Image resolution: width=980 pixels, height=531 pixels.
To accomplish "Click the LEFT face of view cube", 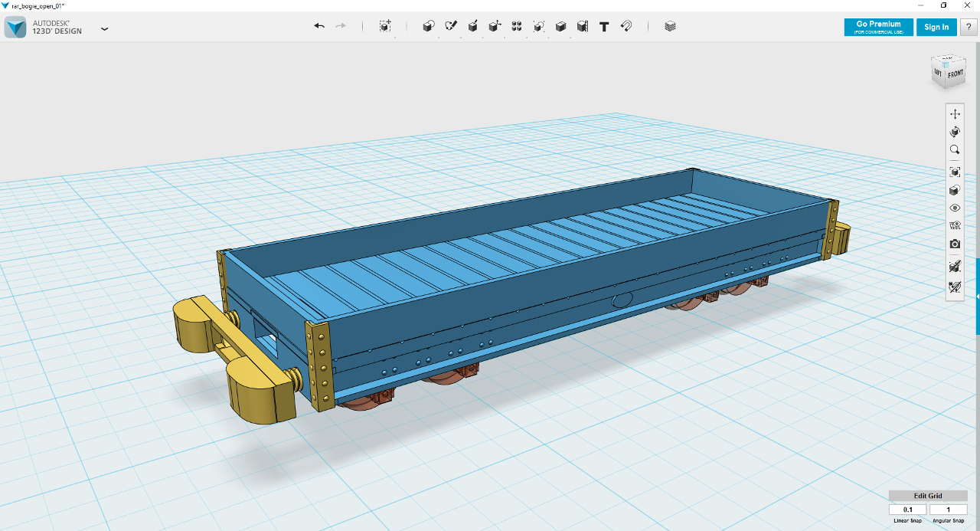I will tap(938, 73).
